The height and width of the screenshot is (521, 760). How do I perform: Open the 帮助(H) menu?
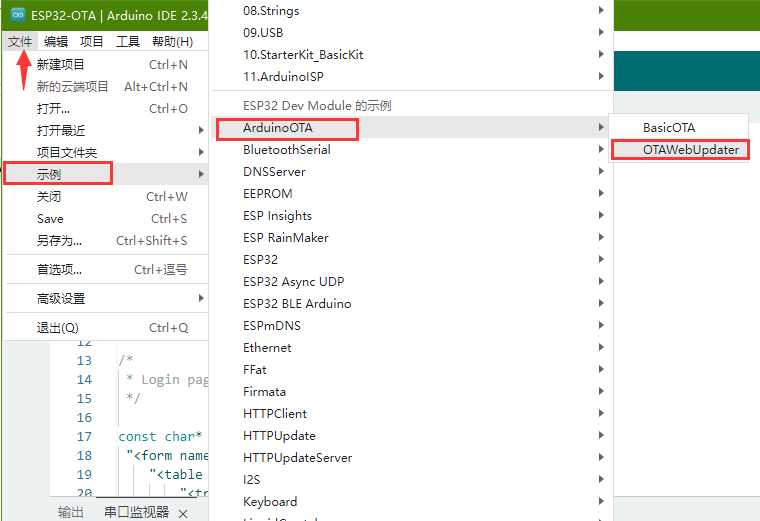pyautogui.click(x=172, y=42)
